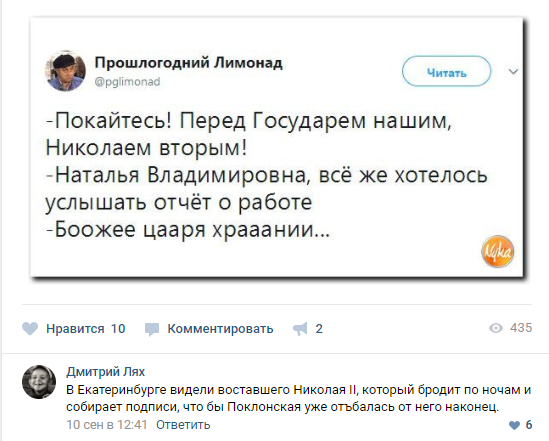Click the heart icon next to Нравится

pyautogui.click(x=30, y=329)
